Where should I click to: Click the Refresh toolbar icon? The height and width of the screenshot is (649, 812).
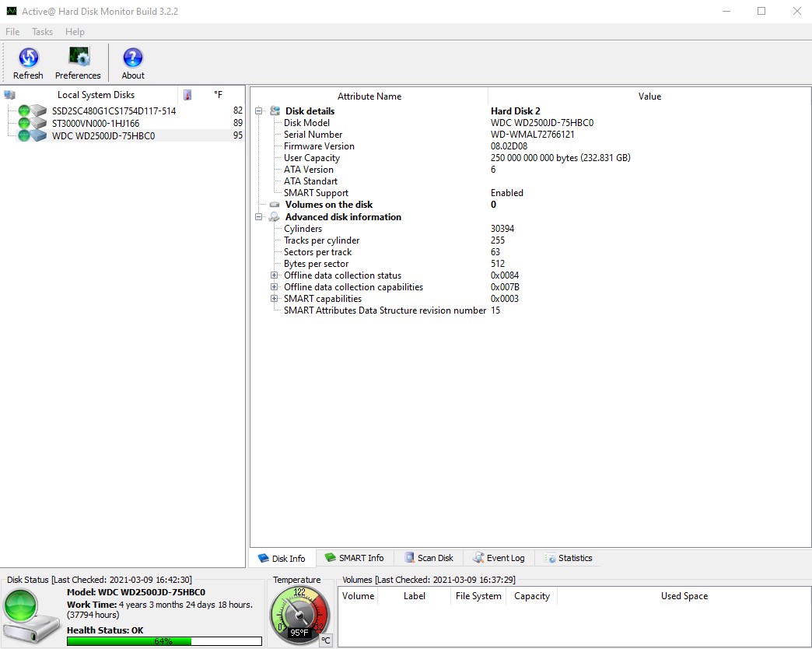coord(28,58)
